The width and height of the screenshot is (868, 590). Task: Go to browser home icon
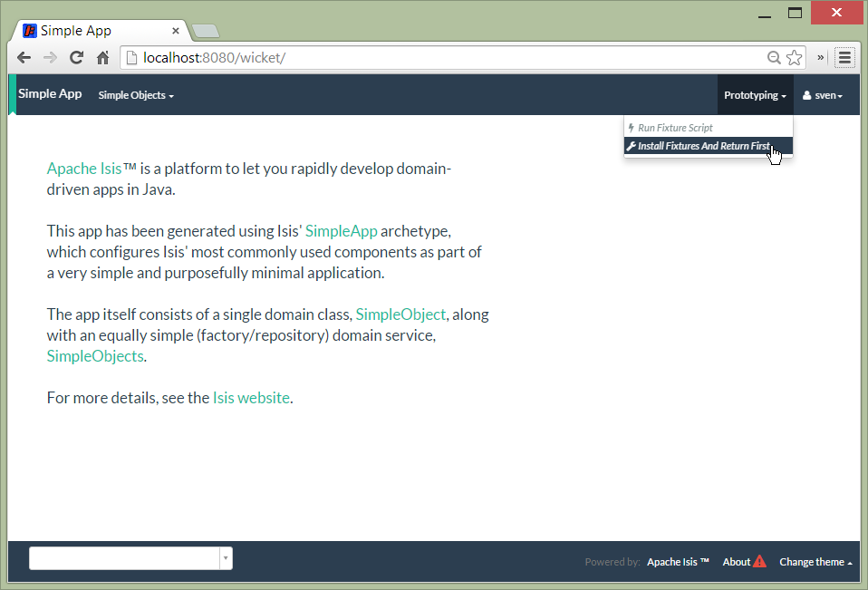tap(102, 57)
